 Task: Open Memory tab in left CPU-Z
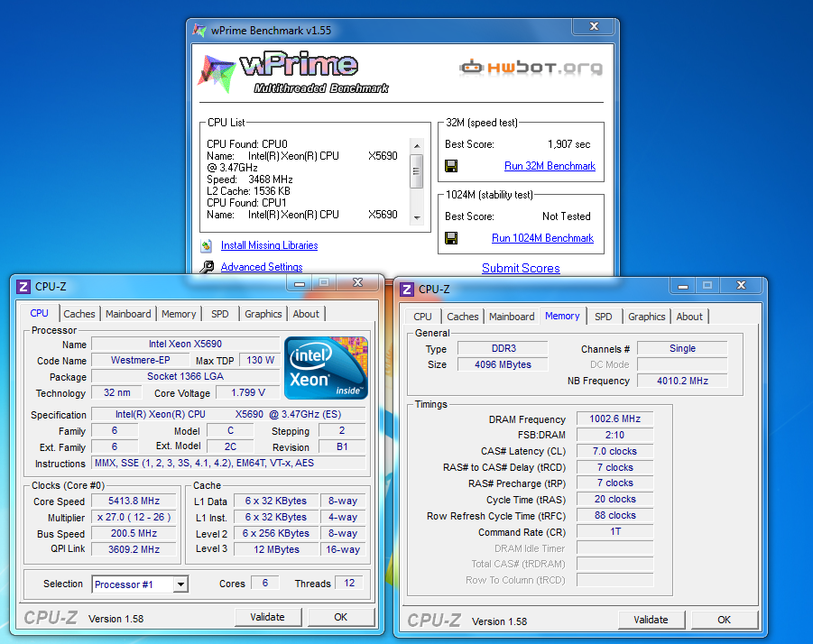coord(179,314)
